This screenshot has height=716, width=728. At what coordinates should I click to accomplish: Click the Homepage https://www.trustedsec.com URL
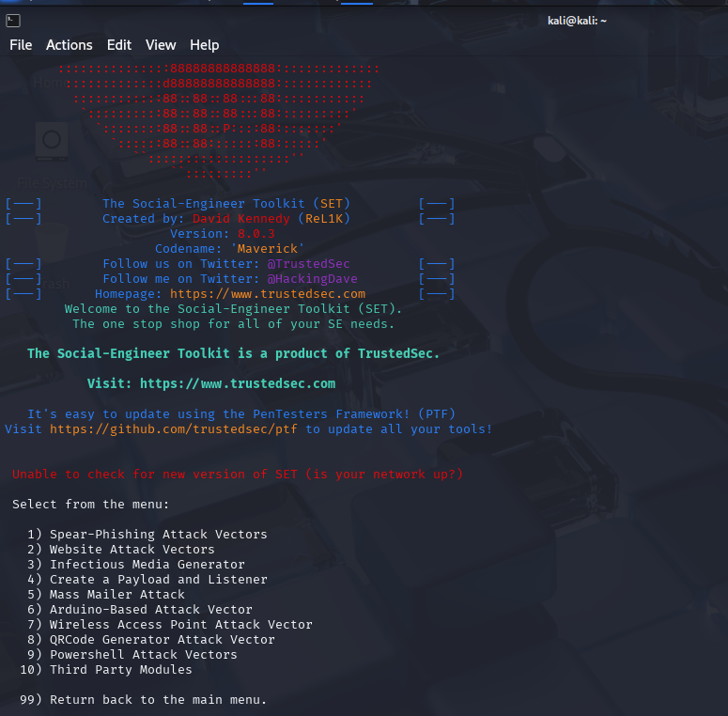coord(268,294)
